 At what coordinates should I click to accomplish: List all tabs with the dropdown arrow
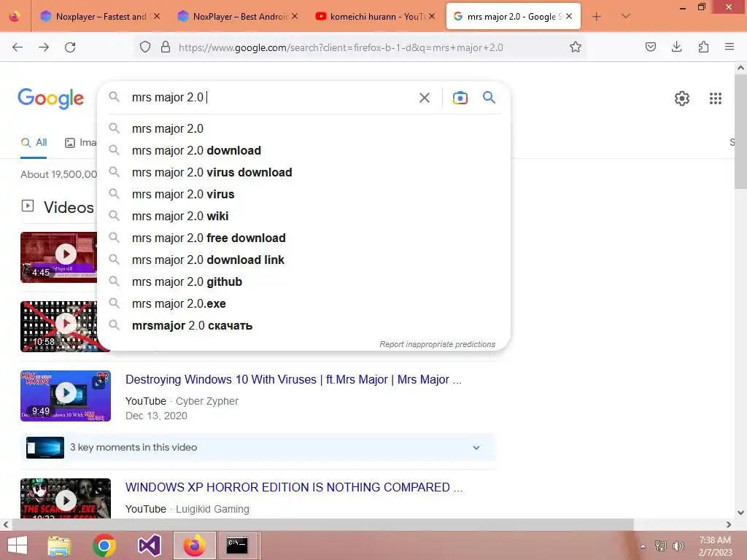626,16
